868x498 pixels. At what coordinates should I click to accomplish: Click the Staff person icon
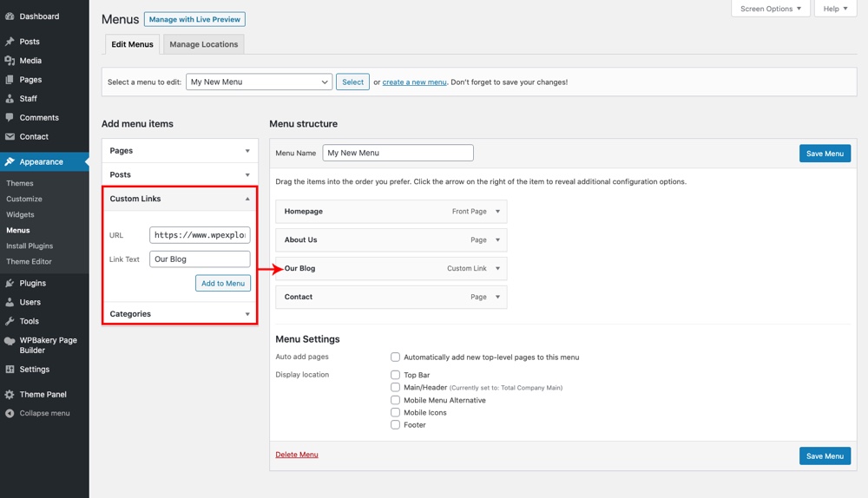(x=10, y=99)
